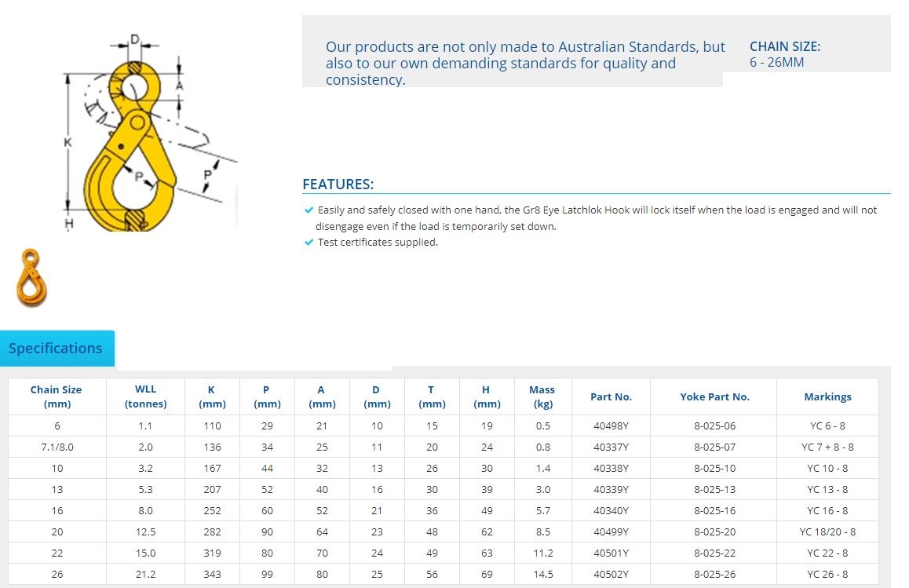Click the 7.1/8.0 chain size cell
This screenshot has height=588, width=909.
pyautogui.click(x=57, y=447)
